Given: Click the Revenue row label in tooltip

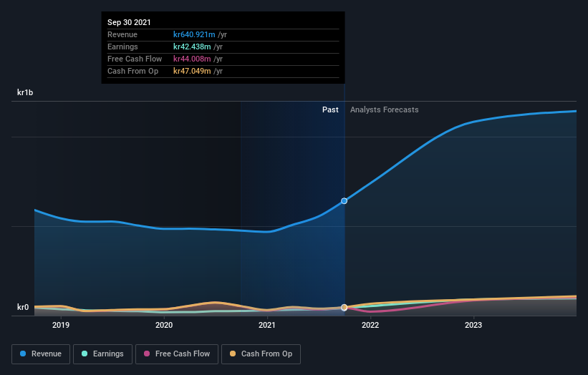Looking at the screenshot, I should [122, 34].
